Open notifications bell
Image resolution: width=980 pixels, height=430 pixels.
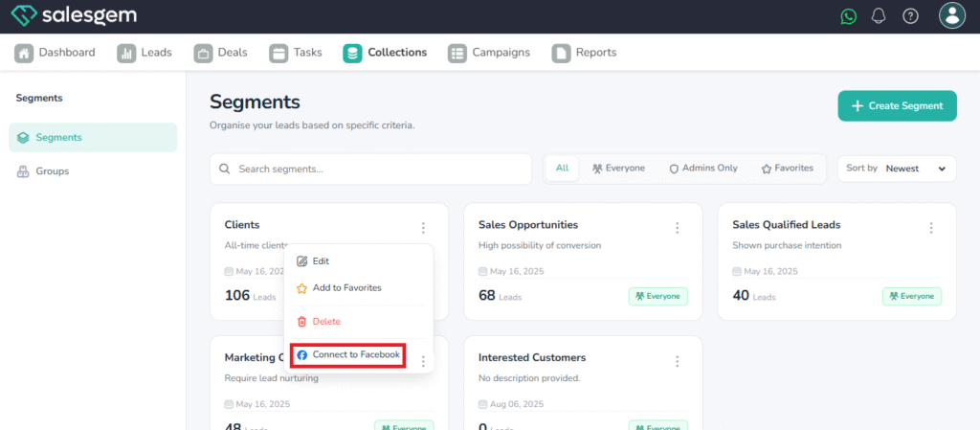tap(879, 16)
